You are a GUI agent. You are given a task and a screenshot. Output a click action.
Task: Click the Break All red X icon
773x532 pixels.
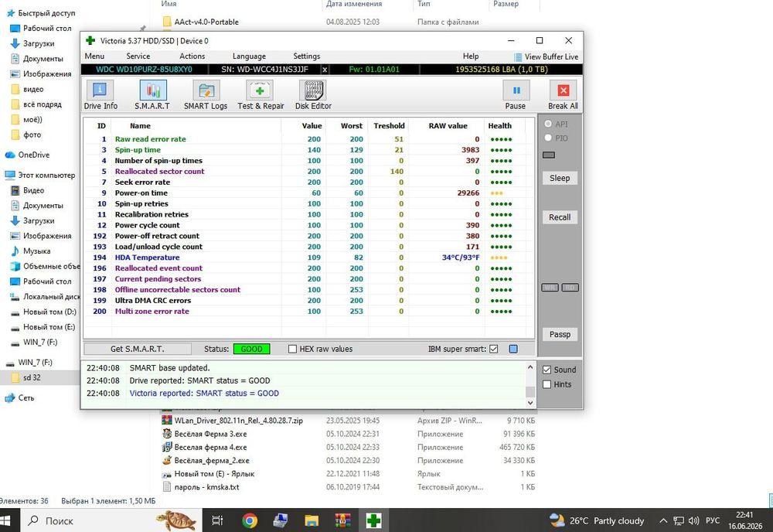click(563, 90)
